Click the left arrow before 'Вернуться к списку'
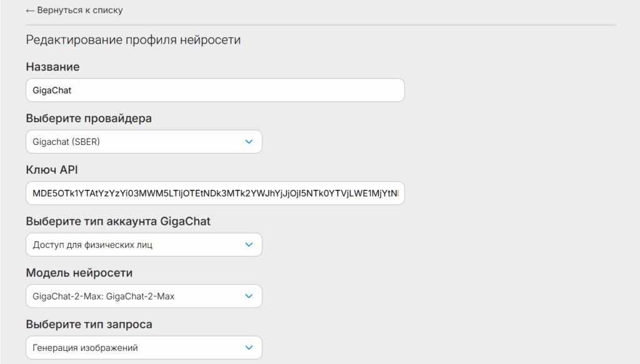The width and height of the screenshot is (640, 364). (x=30, y=11)
